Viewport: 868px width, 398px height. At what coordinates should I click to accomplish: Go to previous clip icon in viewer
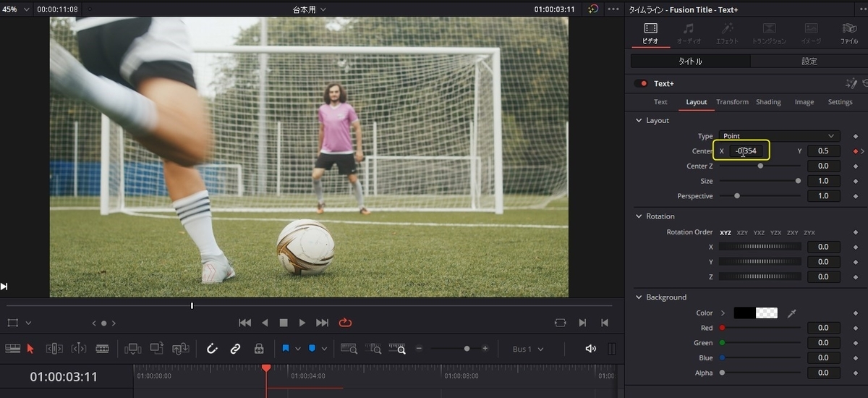click(605, 323)
